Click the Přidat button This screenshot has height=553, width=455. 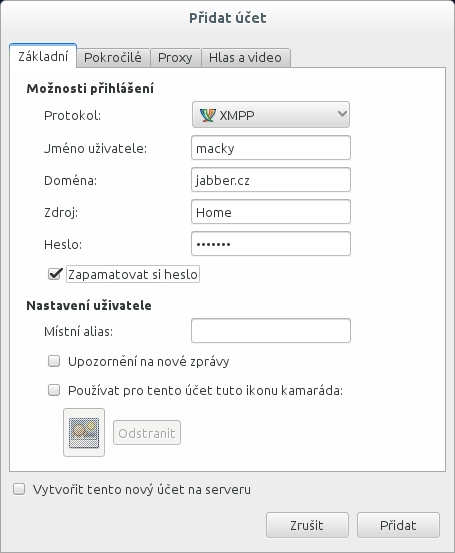(x=398, y=525)
